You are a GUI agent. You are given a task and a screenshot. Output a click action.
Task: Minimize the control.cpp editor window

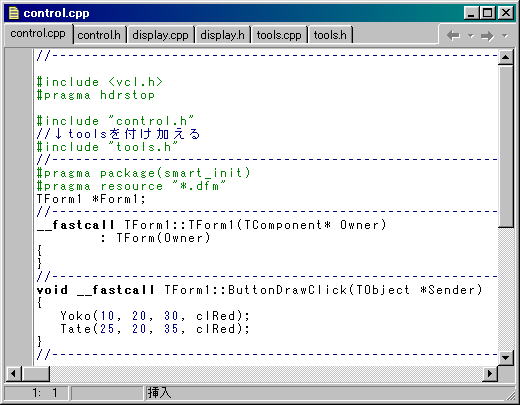tap(471, 13)
